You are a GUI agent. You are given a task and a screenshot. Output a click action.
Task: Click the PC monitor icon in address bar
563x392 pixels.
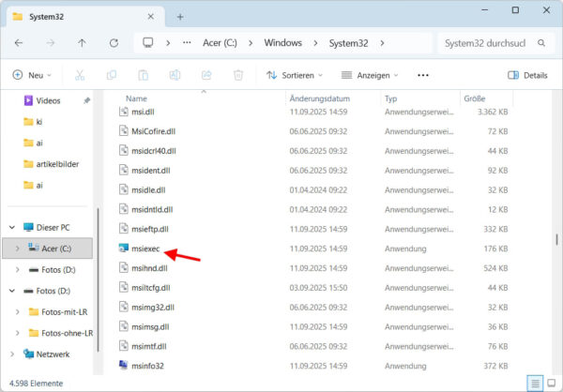[x=148, y=43]
